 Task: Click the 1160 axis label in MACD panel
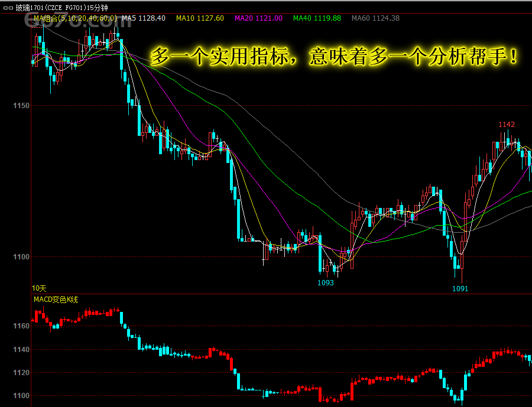click(21, 326)
